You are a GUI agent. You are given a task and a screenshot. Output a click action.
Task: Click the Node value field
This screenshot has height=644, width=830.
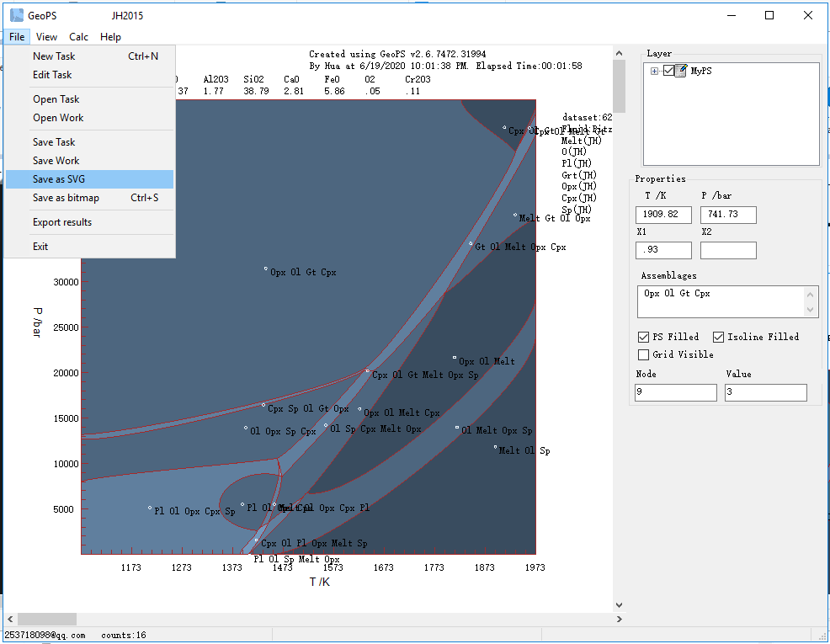tap(675, 392)
